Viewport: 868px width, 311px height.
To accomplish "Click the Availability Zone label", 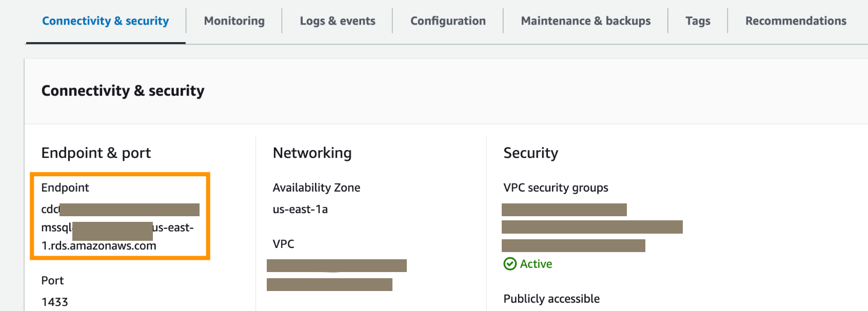I will tap(317, 188).
